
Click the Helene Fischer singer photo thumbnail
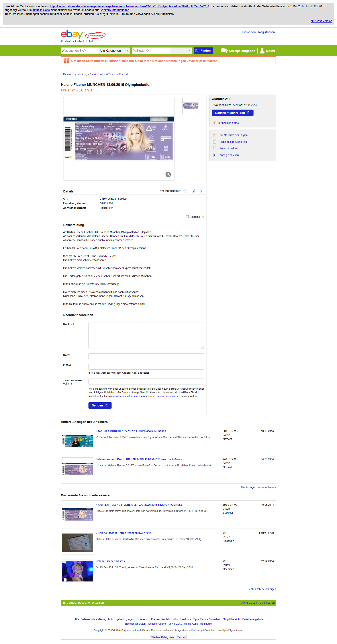coord(78,571)
